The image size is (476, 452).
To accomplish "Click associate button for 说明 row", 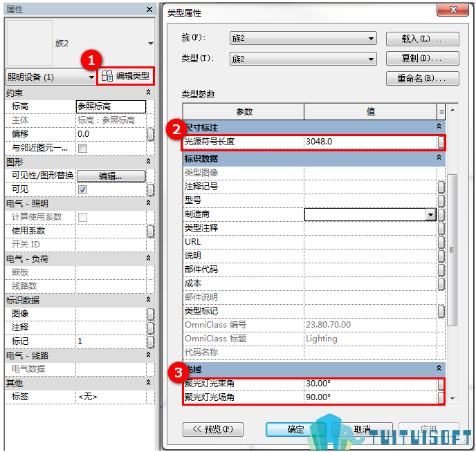I will coord(441,256).
